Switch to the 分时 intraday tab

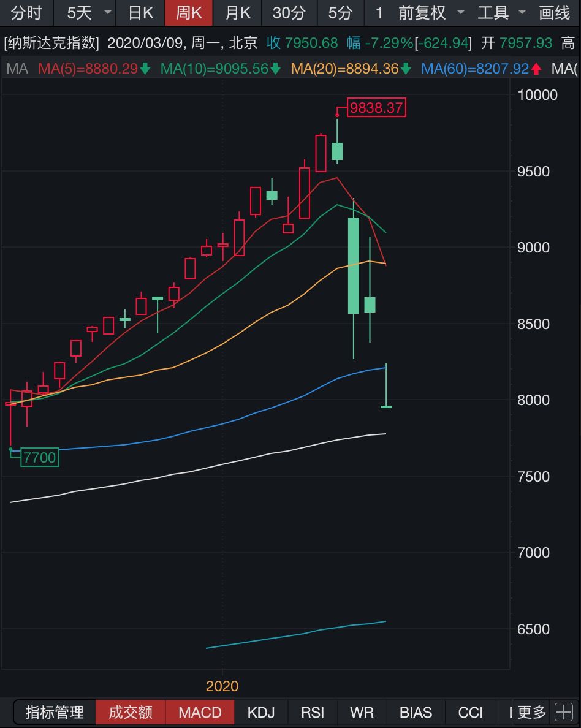pyautogui.click(x=26, y=13)
